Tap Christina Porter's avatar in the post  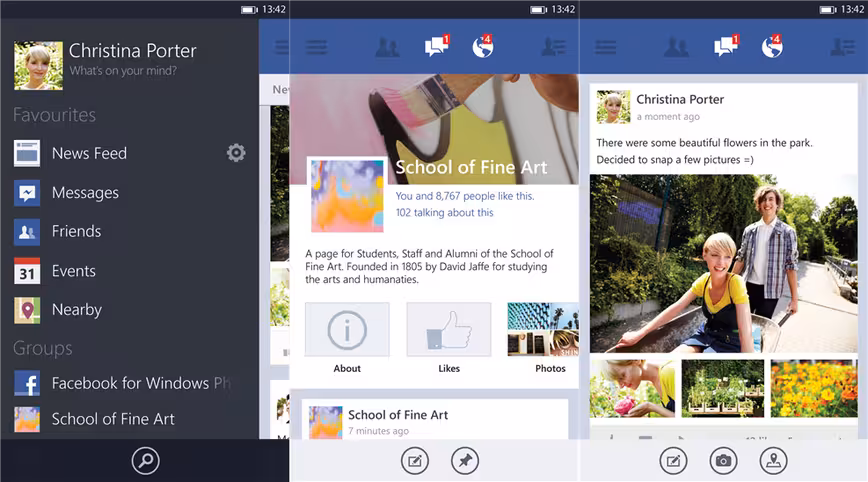(613, 107)
